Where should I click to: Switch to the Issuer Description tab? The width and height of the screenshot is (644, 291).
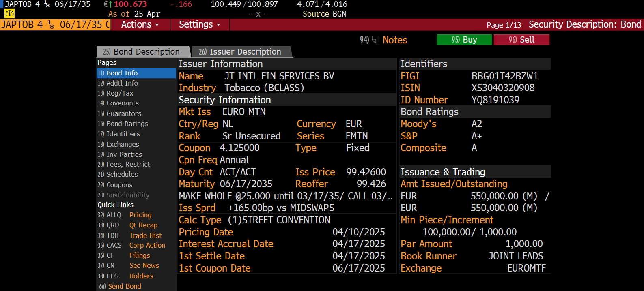point(242,52)
